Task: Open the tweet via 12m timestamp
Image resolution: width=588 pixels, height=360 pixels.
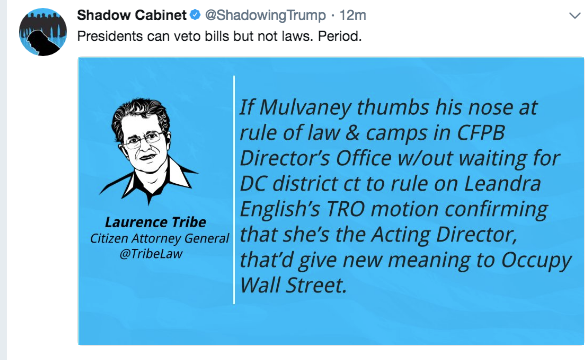Action: [x=352, y=15]
